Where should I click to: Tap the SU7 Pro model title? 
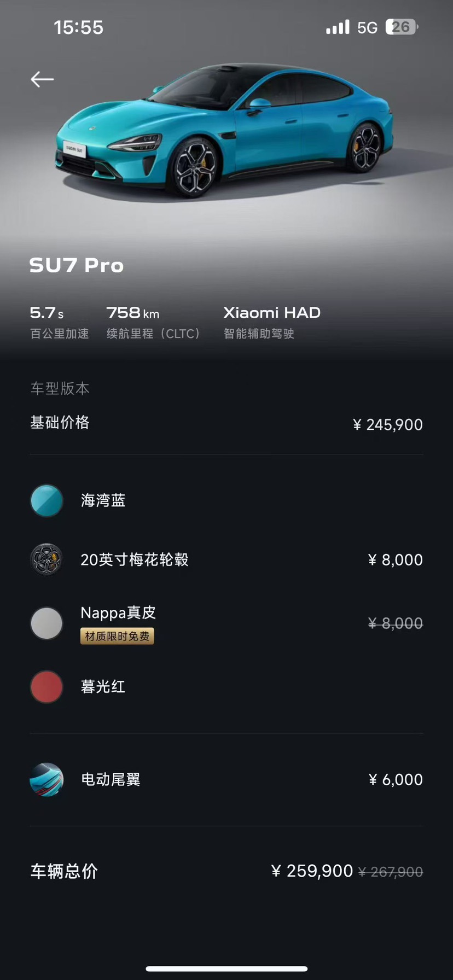[x=77, y=266]
